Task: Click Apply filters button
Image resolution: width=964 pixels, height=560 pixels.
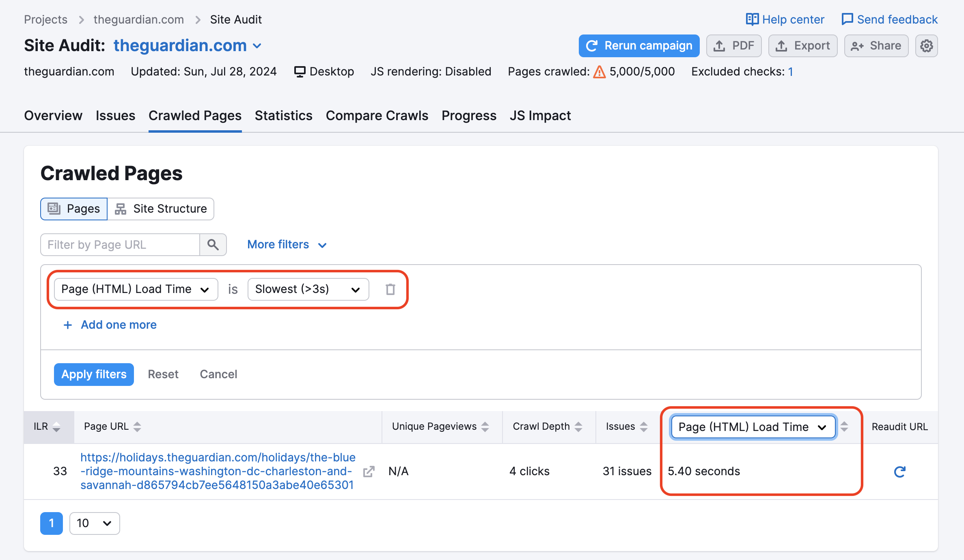Action: click(94, 373)
